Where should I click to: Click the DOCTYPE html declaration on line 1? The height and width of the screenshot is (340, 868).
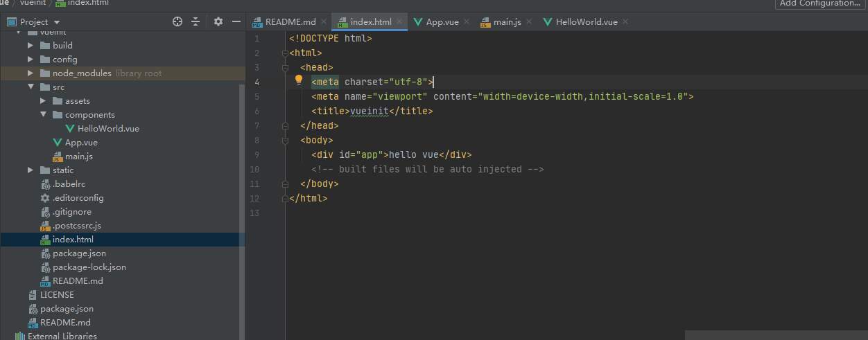click(x=331, y=39)
